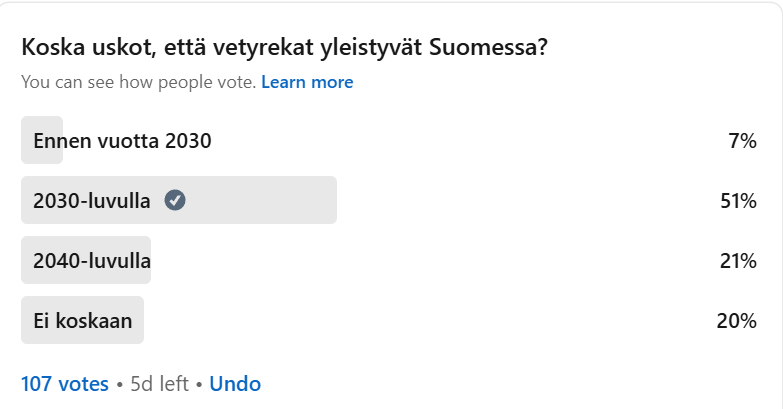Click the gray result bar right of the checkmark
The width and height of the screenshot is (783, 409).
coord(261,200)
